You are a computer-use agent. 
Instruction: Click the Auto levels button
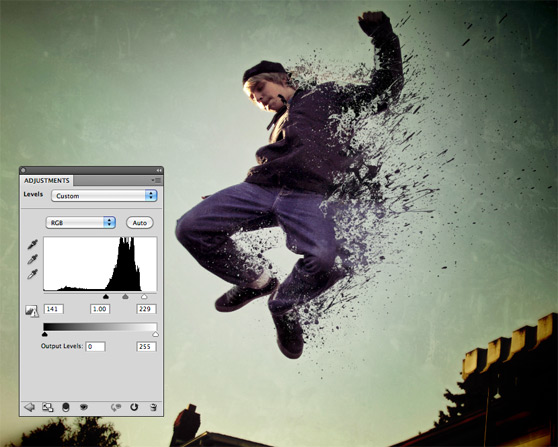[x=140, y=223]
